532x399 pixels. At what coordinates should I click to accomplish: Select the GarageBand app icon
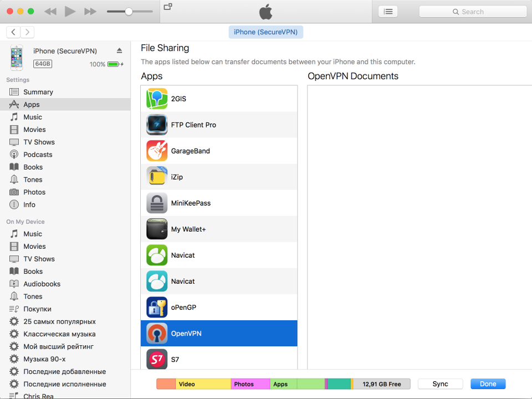tap(157, 151)
